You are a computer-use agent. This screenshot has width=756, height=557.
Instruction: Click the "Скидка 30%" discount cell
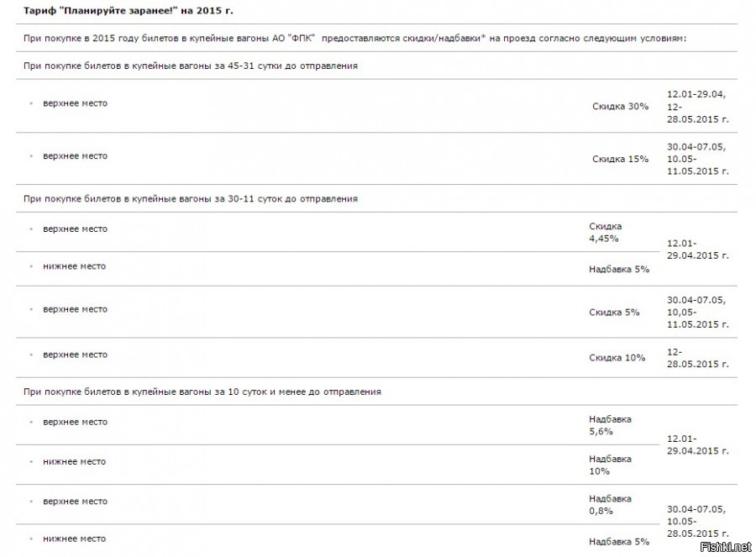620,106
